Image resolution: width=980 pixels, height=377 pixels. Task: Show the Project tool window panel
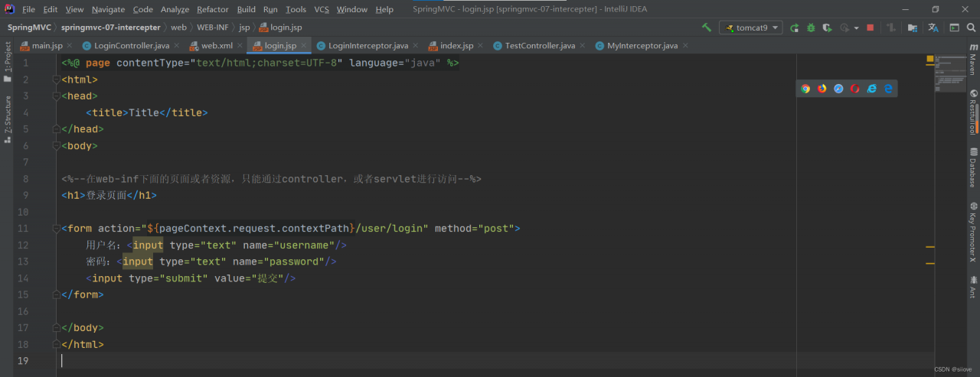[x=8, y=63]
